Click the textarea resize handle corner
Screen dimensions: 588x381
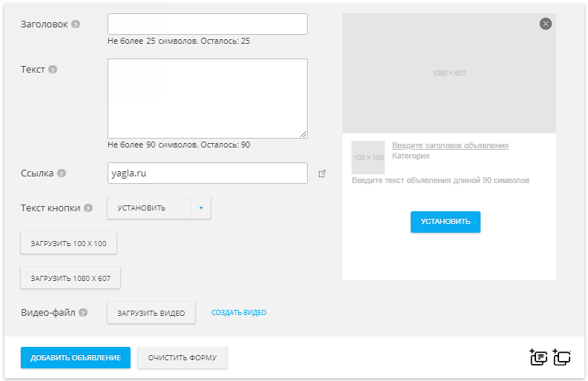[303, 134]
